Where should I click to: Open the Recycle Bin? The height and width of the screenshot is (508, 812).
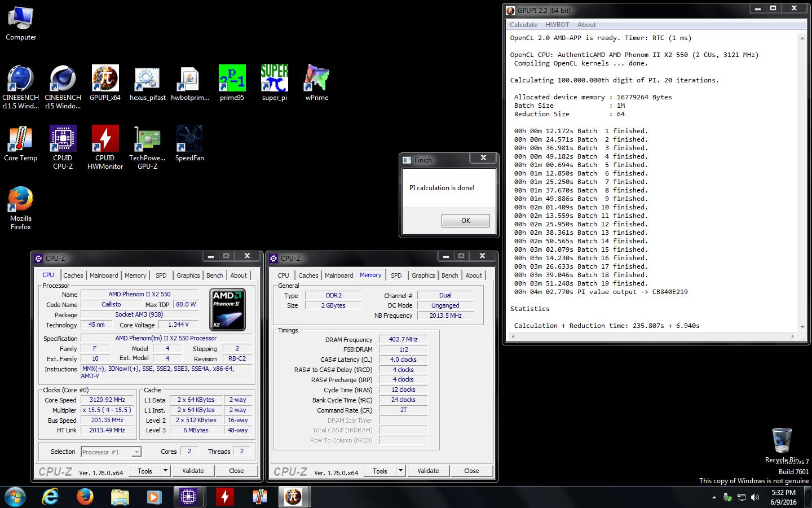[x=782, y=445]
